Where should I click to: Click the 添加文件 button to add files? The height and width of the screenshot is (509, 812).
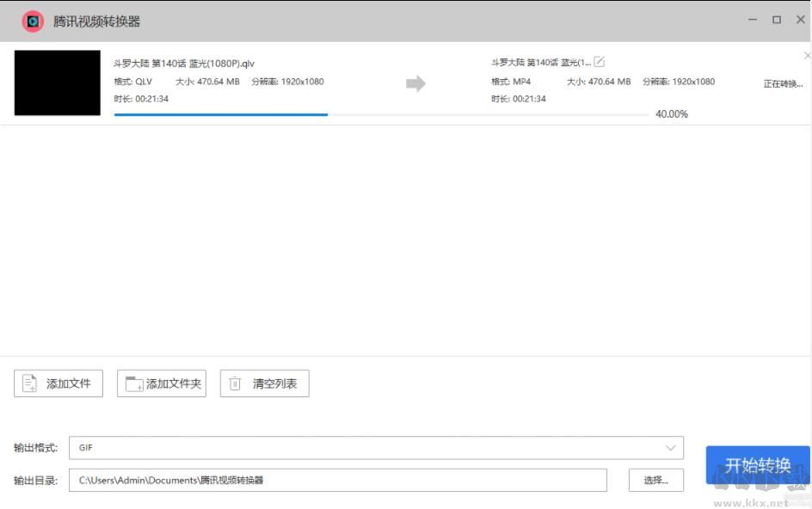click(58, 383)
